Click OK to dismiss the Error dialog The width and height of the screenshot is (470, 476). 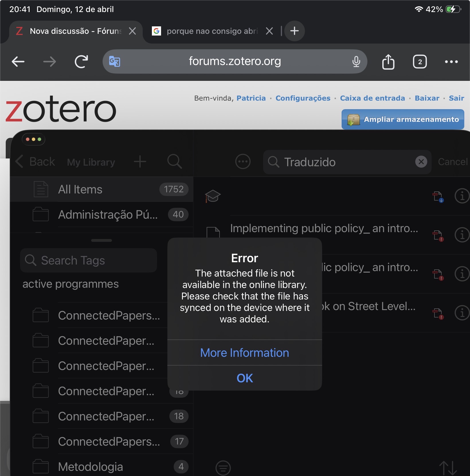(x=244, y=378)
